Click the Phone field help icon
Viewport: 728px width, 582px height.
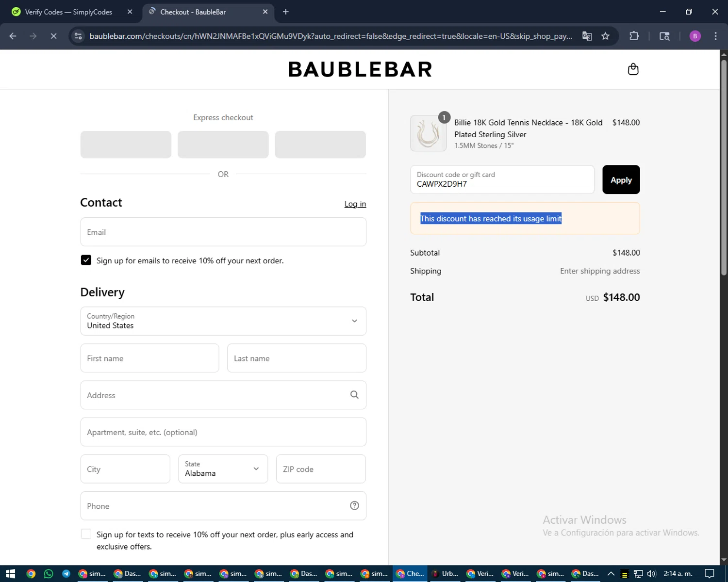(x=354, y=505)
